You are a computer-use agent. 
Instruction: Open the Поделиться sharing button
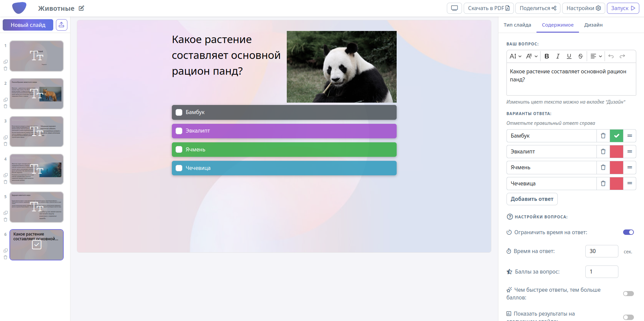coord(538,8)
